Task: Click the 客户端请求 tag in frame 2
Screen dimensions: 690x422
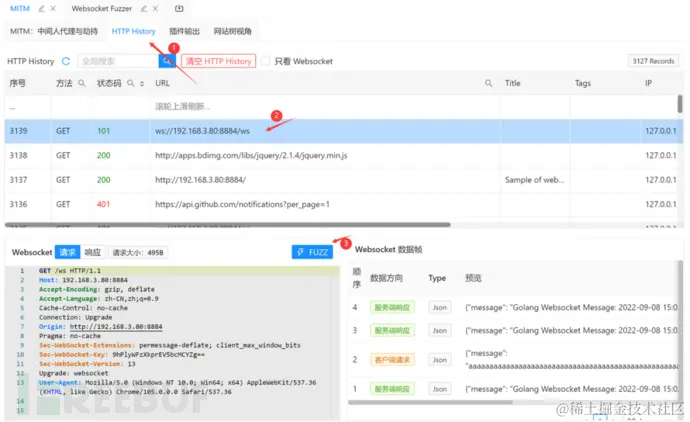Action: (x=392, y=360)
